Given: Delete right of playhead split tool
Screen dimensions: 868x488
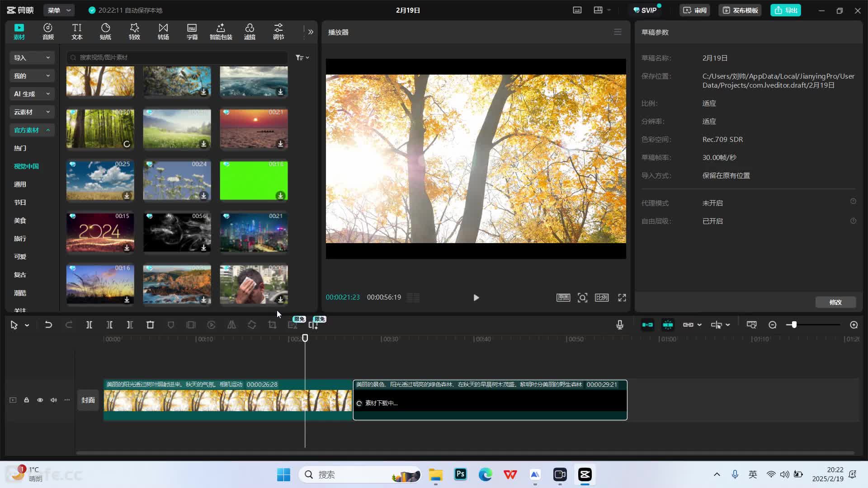Looking at the screenshot, I should (130, 325).
